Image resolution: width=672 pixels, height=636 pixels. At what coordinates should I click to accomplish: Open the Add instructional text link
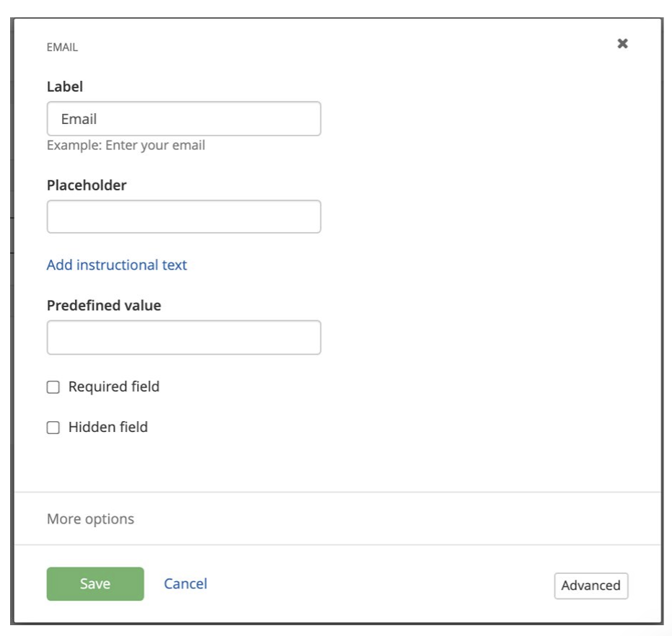(x=117, y=265)
